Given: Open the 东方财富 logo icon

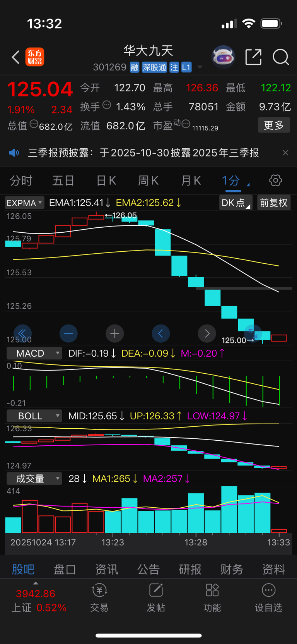Looking at the screenshot, I should tap(35, 57).
